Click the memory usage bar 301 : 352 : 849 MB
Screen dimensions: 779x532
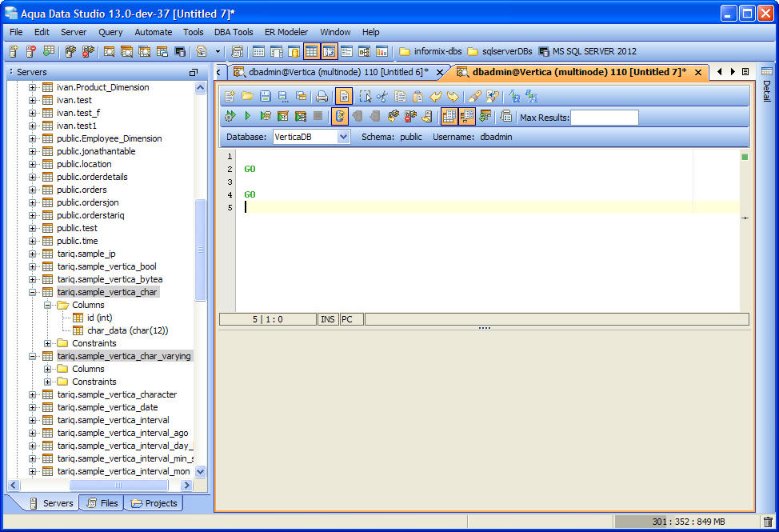click(x=687, y=522)
